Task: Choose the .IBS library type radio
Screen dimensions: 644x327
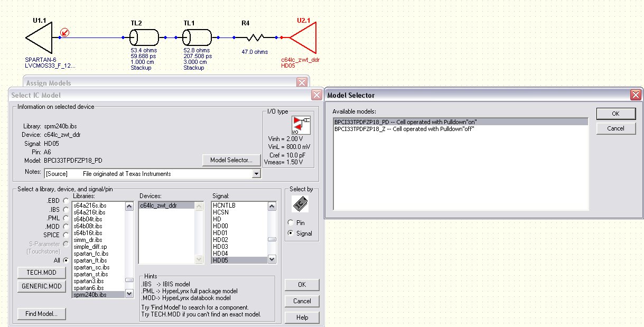Action: pyautogui.click(x=66, y=209)
